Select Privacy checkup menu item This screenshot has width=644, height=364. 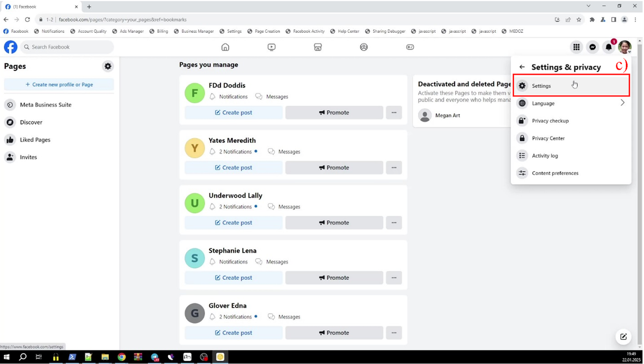pyautogui.click(x=571, y=121)
